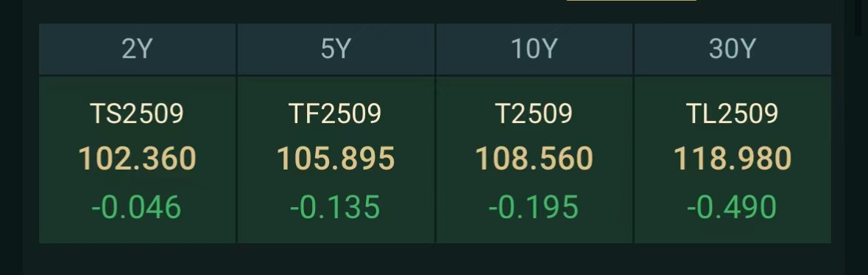Select the 5Y column header
868x275 pixels.
click(x=336, y=49)
